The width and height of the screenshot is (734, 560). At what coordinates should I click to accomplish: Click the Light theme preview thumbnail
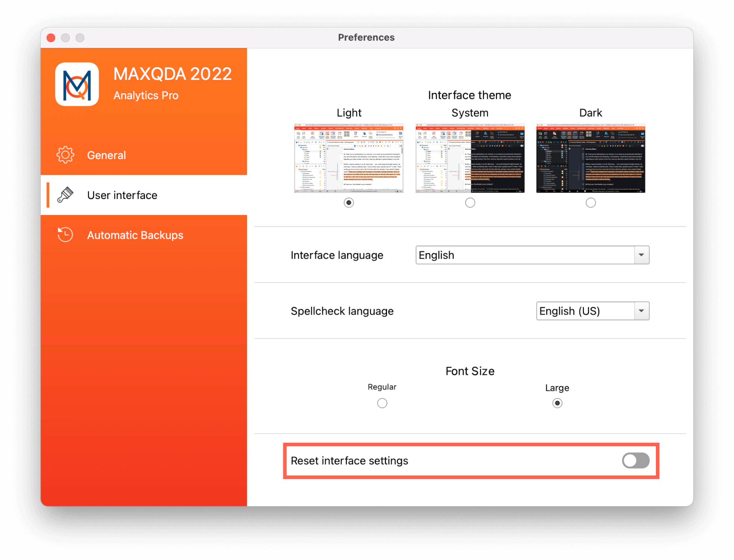(x=349, y=158)
